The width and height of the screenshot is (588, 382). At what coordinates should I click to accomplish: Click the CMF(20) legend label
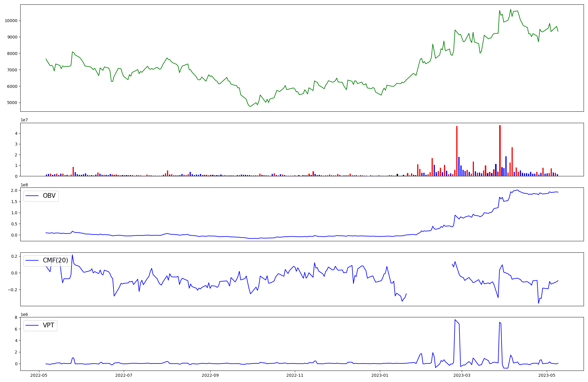(x=55, y=261)
